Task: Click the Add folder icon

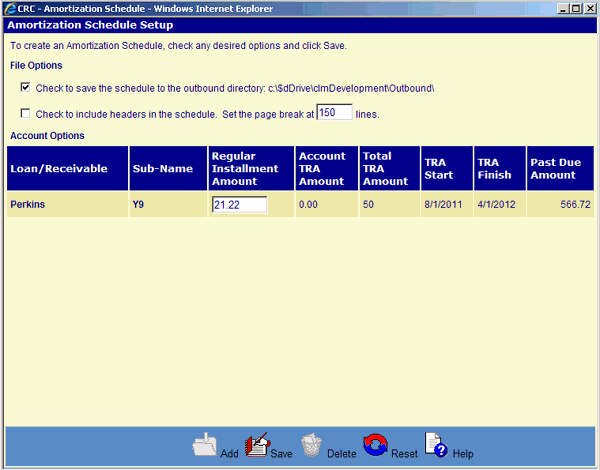Action: click(204, 445)
